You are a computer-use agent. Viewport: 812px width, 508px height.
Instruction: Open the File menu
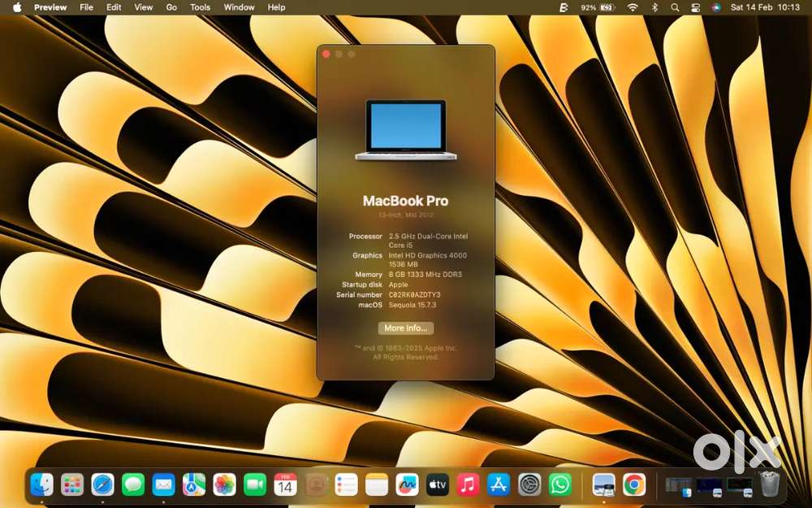[x=86, y=7]
